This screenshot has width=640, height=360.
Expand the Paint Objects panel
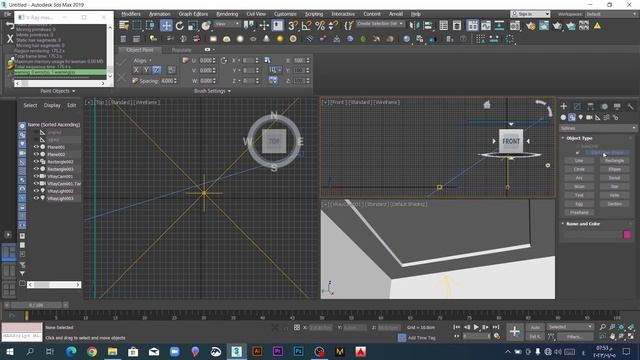58,91
